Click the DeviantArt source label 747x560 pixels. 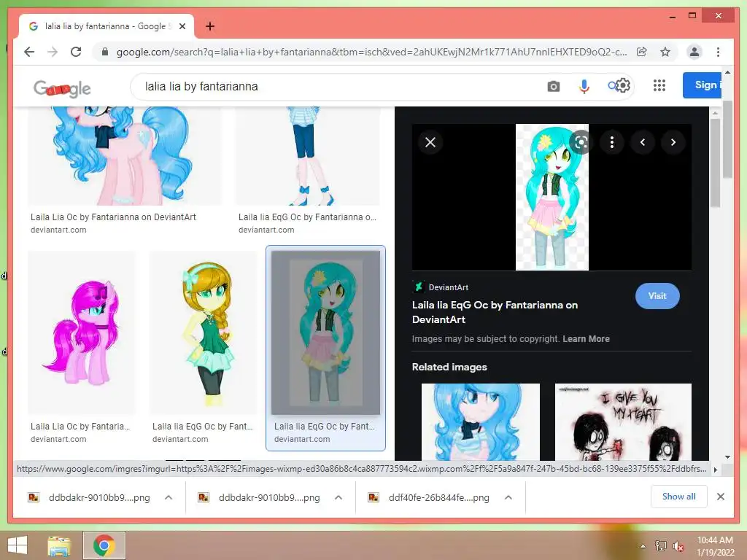click(440, 287)
